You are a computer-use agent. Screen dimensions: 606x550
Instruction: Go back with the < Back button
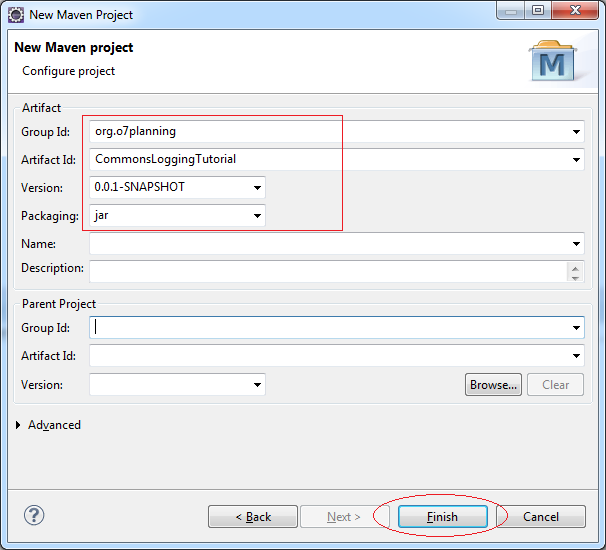253,516
